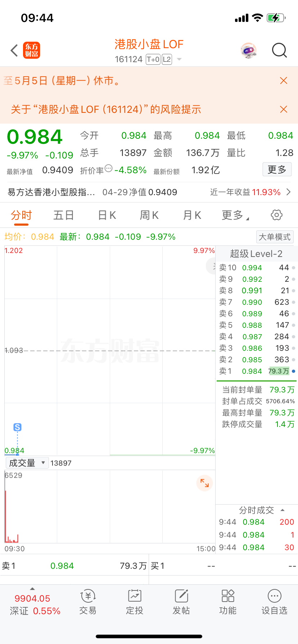Open the 更多 quote details button
This screenshot has width=298, height=644.
(277, 170)
